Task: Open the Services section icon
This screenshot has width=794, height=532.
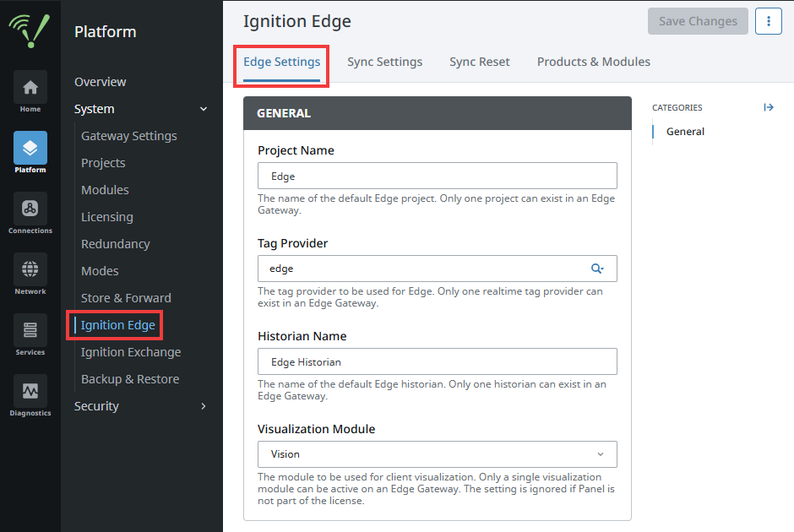Action: coord(30,330)
